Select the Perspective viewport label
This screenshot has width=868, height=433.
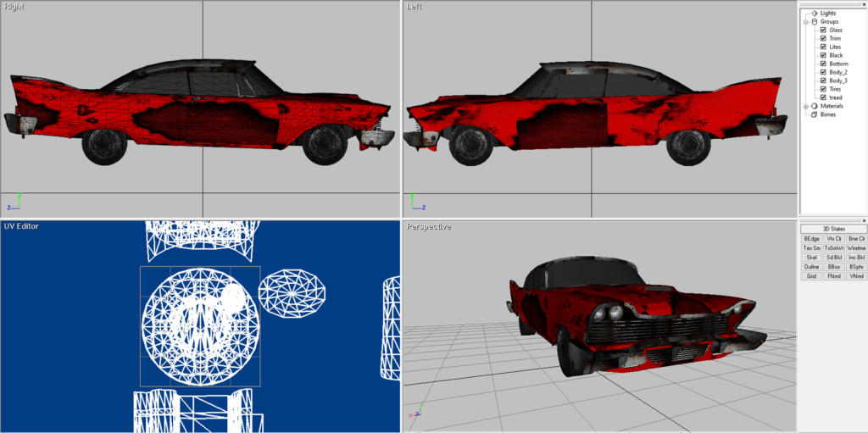(x=428, y=226)
